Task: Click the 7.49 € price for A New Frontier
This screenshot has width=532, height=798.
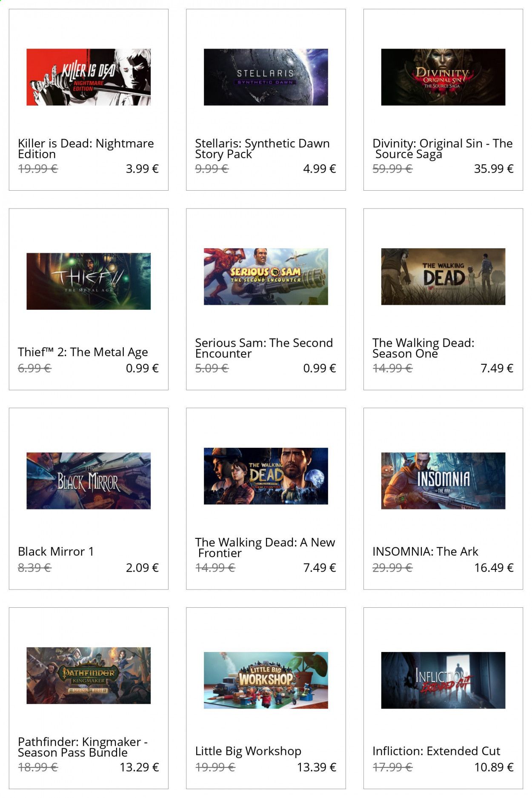Action: click(320, 568)
